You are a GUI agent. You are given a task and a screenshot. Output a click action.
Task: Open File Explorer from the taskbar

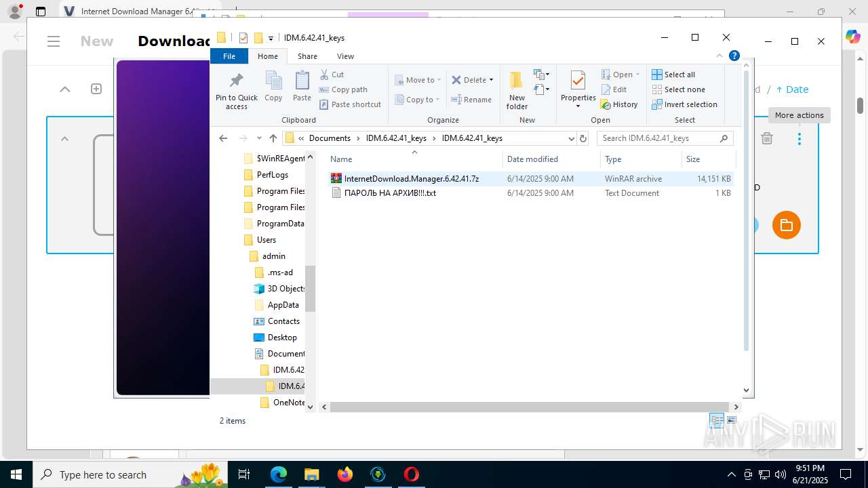click(311, 474)
